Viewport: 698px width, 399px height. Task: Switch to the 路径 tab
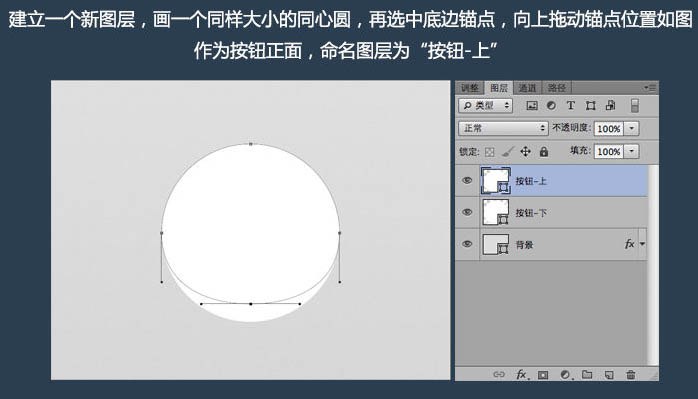(x=556, y=88)
